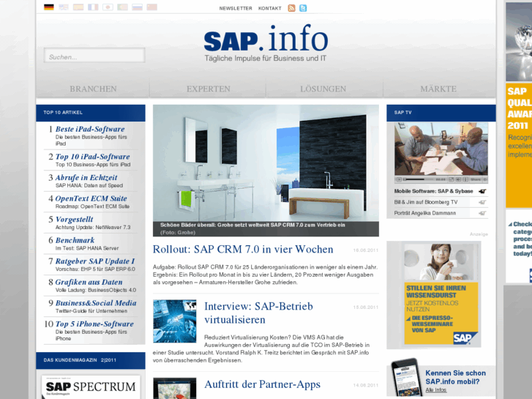Click the Partner-Apps article thumbnail
Screen dimensions: 532x399
pos(174,388)
